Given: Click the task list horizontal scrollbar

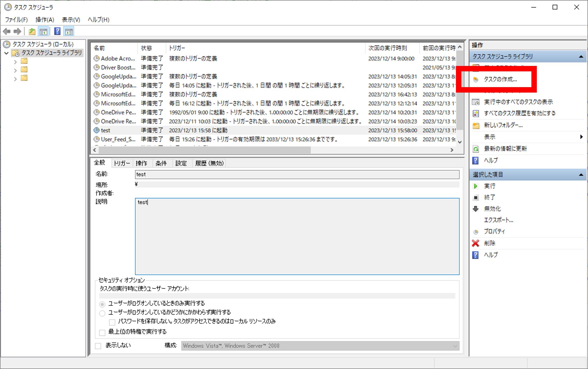Looking at the screenshot, I should click(x=204, y=150).
